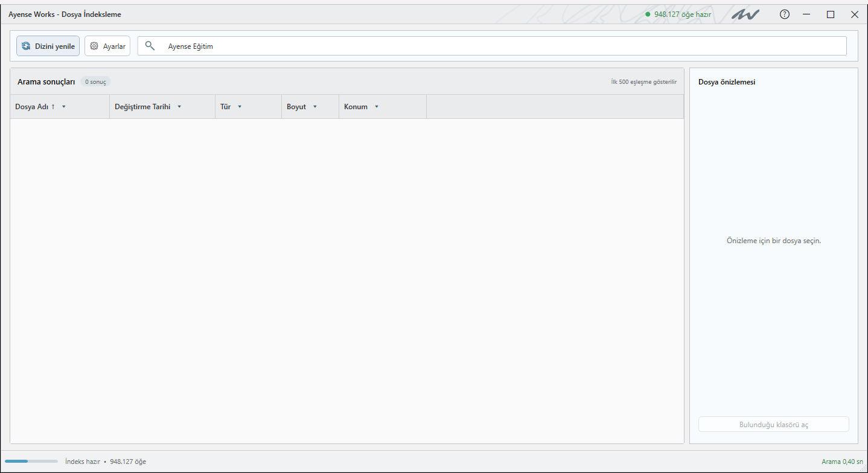Click Arama 0,40 sn timing text
This screenshot has height=473, width=868.
[x=843, y=462]
